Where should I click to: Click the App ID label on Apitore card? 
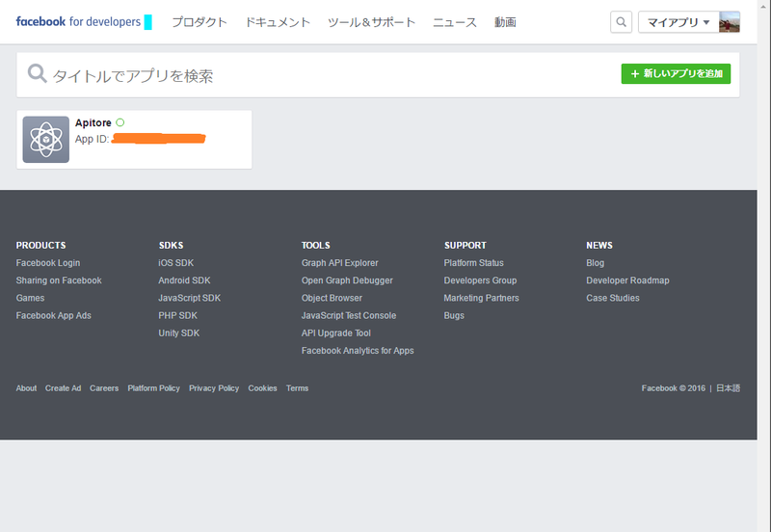click(92, 139)
